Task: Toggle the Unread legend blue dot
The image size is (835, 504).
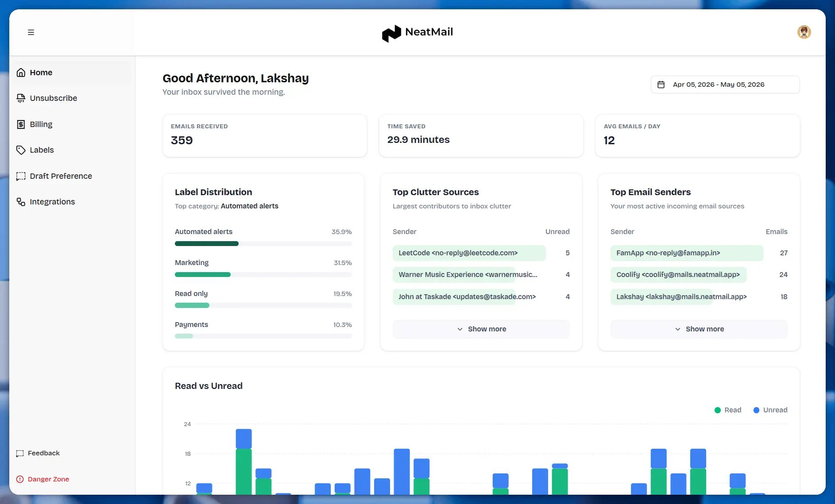Action: point(756,410)
